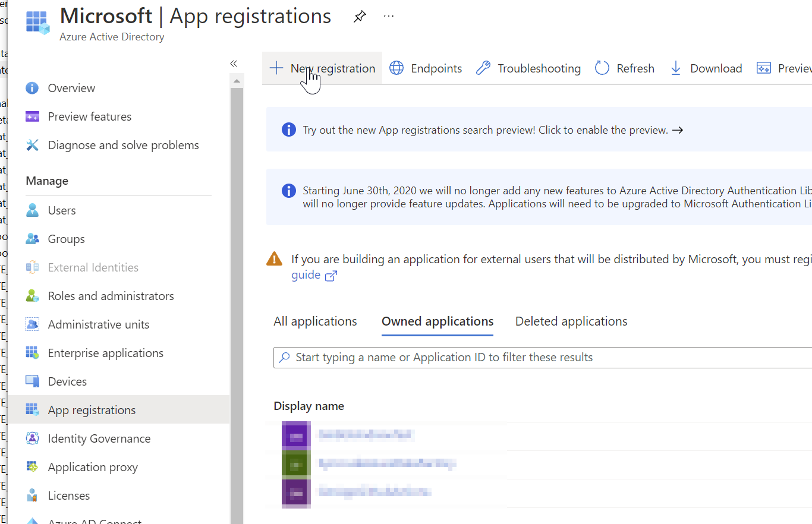The image size is (812, 524).
Task: Click the Users person icon
Action: 32,210
